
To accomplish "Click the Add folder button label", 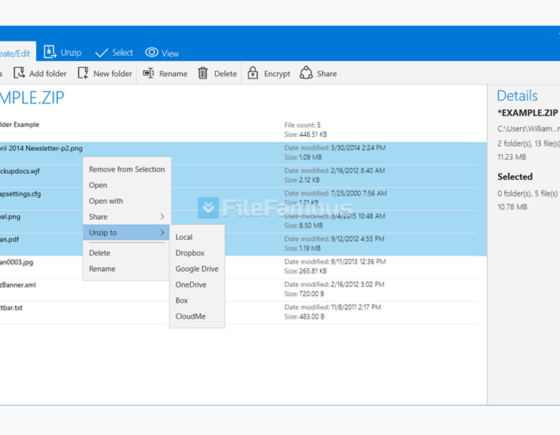I will tap(48, 74).
